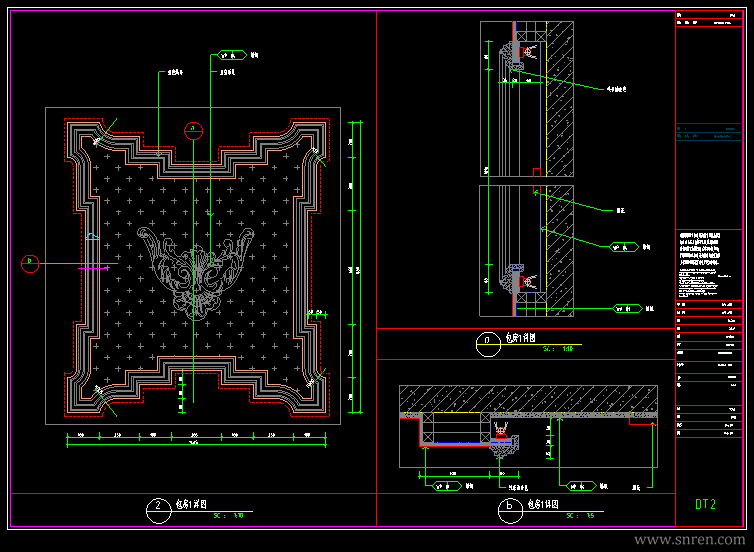Select the second leader label right of detail a
This screenshot has height=552, width=754.
click(620, 210)
